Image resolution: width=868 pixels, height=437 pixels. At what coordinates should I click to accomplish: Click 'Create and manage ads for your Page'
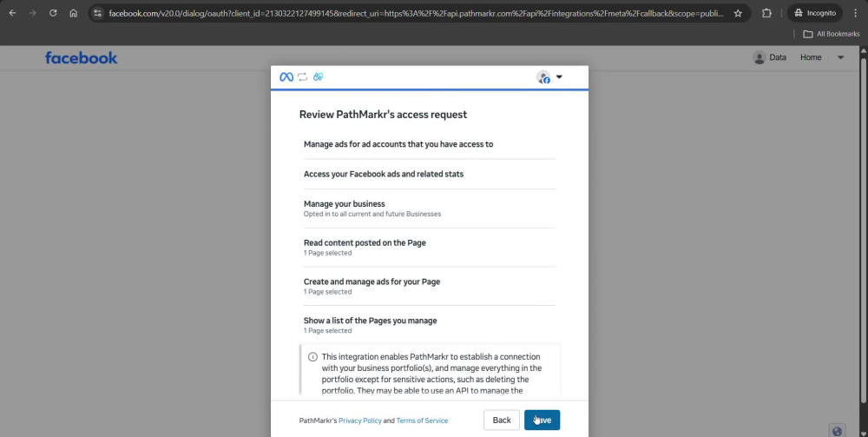point(372,281)
